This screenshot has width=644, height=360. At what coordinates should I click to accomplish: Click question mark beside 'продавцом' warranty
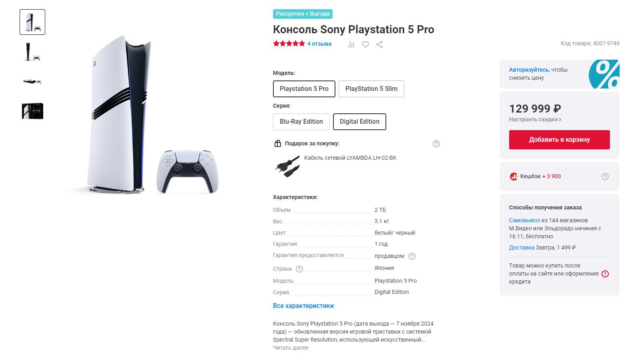(412, 256)
